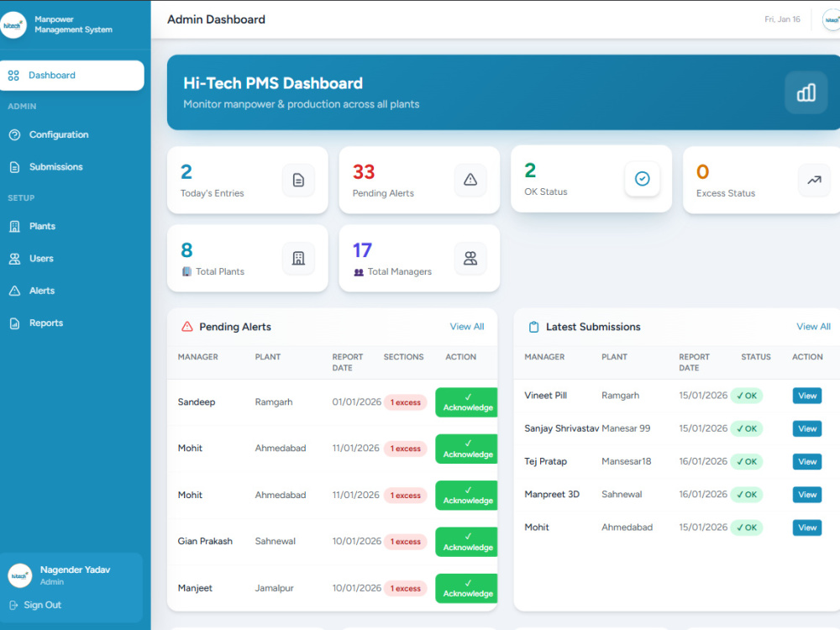Viewport: 840px width, 630px height.
Task: Click plant name Mansesar18 in submissions table
Action: [x=627, y=462]
